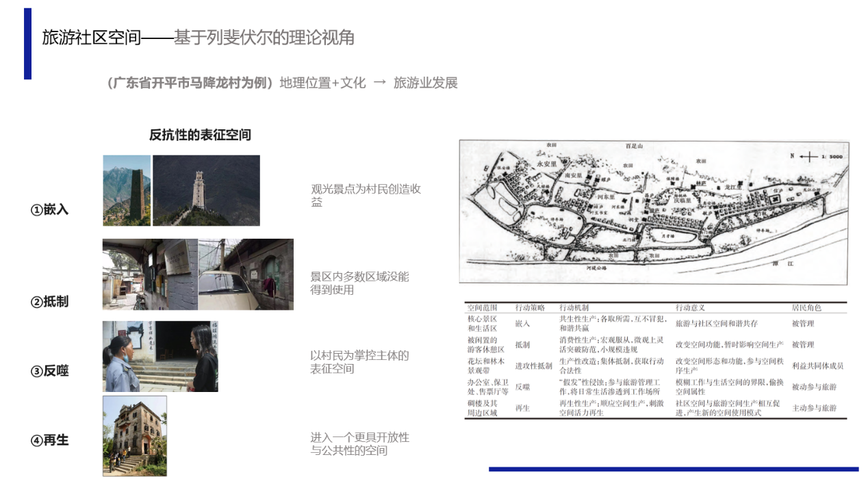This screenshot has width=868, height=483.
Task: Click the stone tower photo with mountain backdrop
Action: (127, 190)
